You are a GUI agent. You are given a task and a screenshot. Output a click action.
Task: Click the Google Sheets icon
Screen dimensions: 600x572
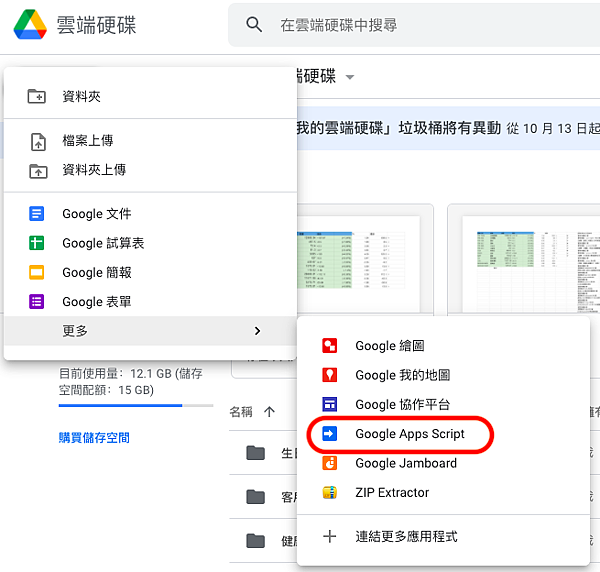[x=37, y=243]
